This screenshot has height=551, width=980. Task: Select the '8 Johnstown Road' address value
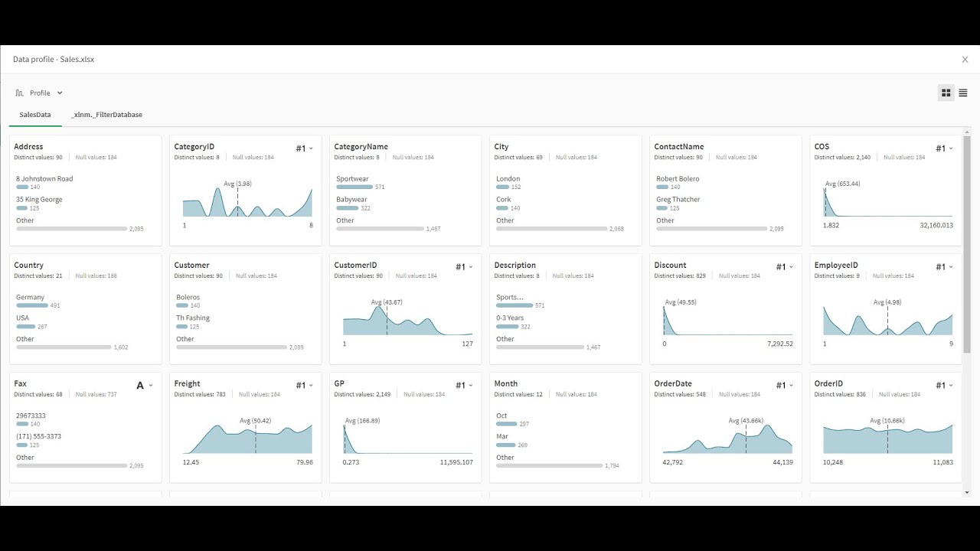[x=44, y=179]
